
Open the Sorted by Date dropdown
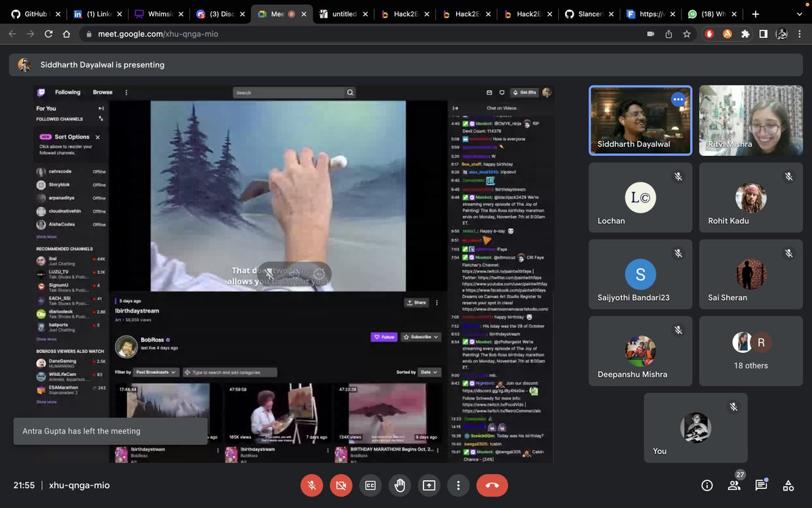coord(429,372)
